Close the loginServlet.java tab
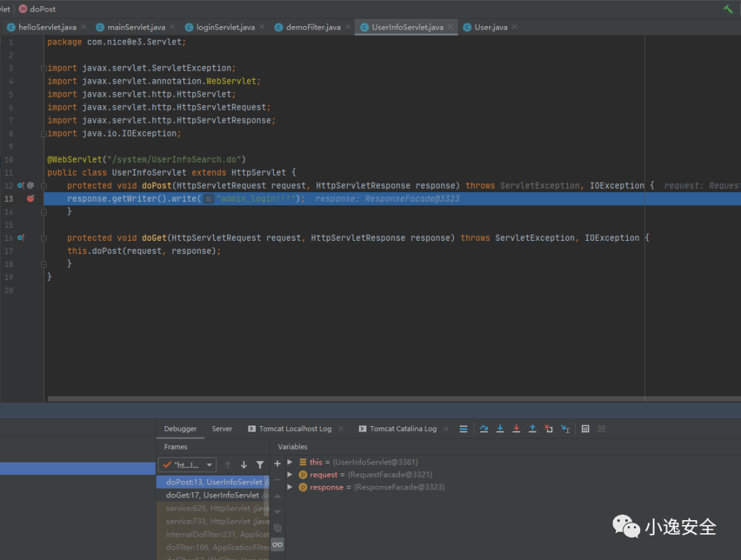Image resolution: width=741 pixels, height=560 pixels. (x=262, y=27)
